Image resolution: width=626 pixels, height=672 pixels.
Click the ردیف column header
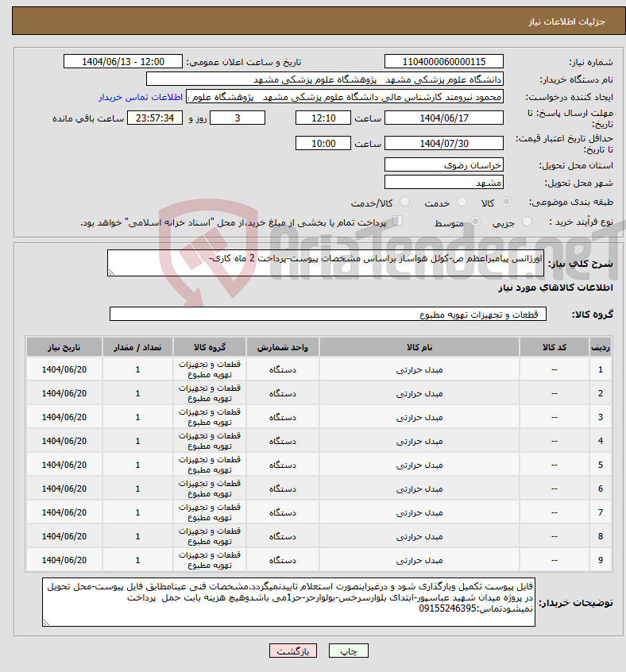pyautogui.click(x=601, y=347)
